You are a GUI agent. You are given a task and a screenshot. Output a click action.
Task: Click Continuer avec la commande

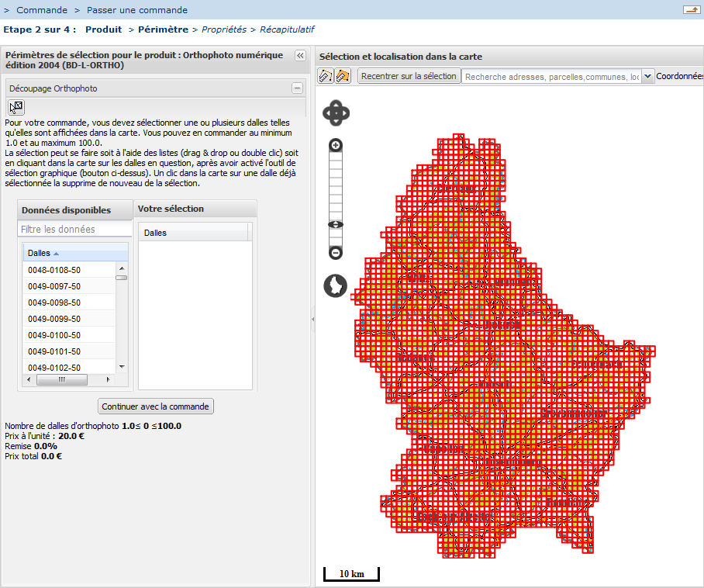pos(156,406)
